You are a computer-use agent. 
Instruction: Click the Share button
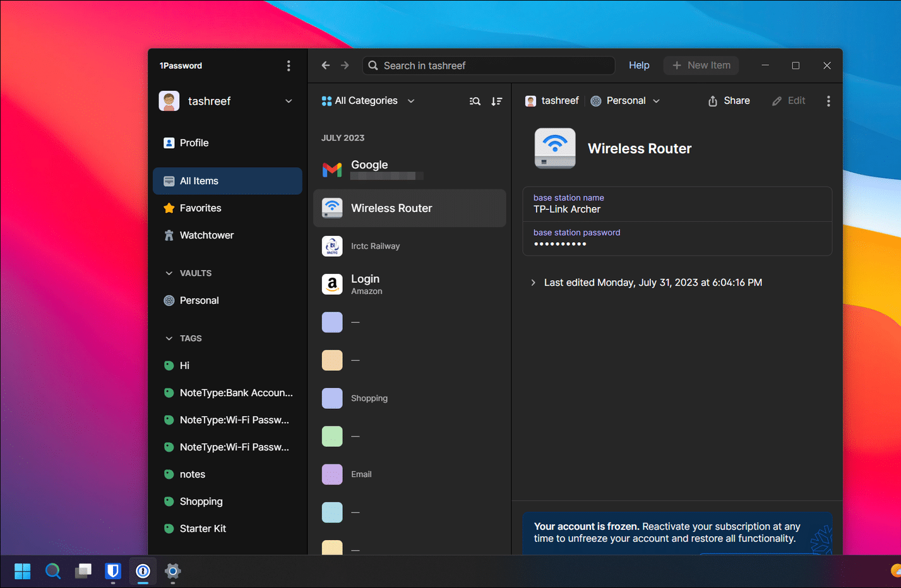(x=729, y=101)
